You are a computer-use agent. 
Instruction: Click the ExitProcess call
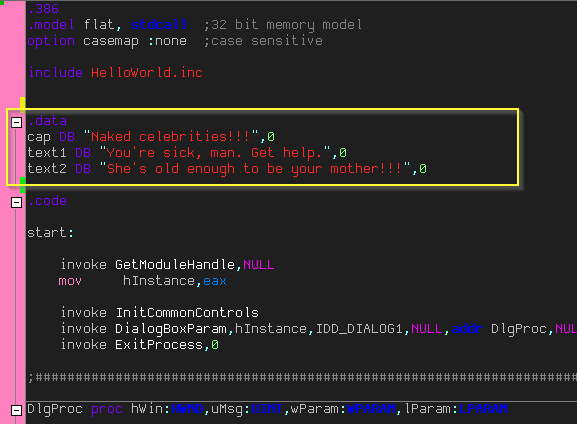click(159, 345)
